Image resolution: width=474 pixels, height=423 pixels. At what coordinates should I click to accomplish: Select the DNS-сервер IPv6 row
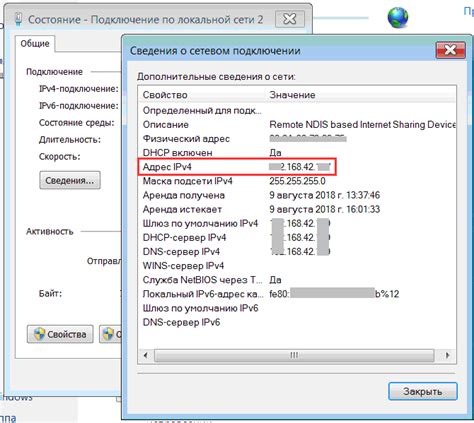point(297,322)
